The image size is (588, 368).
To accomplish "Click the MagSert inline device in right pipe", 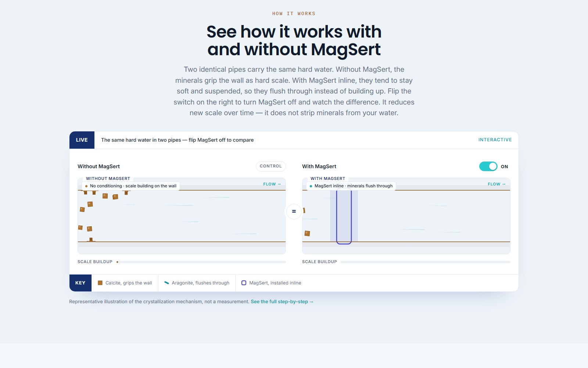I will 344,216.
